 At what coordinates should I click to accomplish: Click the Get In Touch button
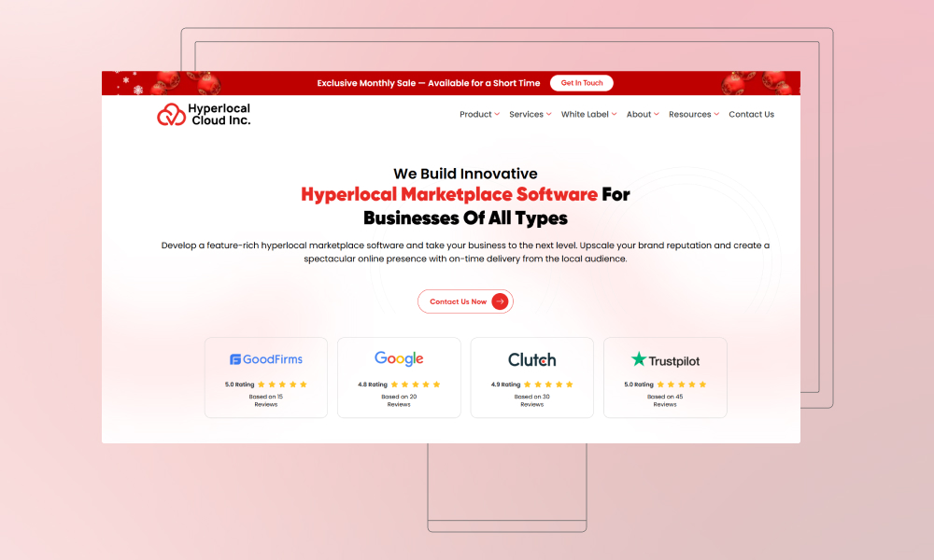[x=581, y=82]
